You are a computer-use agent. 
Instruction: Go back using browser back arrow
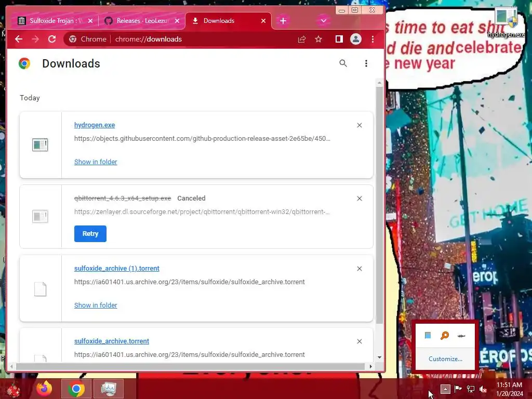[19, 39]
